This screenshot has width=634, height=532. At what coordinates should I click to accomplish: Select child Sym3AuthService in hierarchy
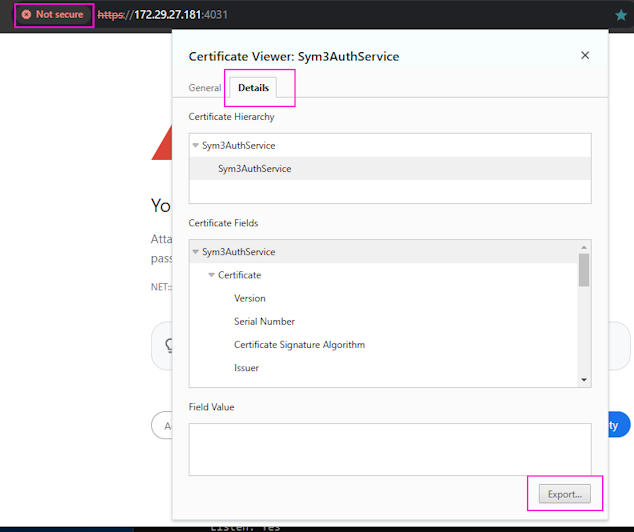tap(254, 169)
